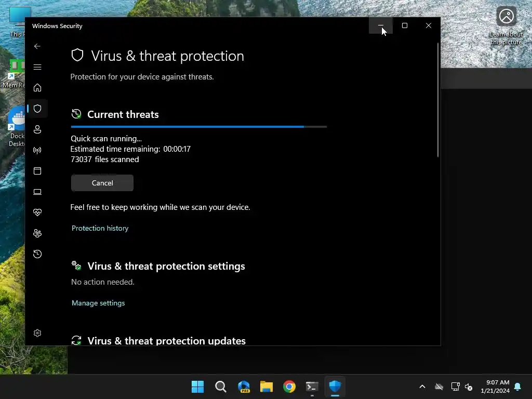The height and width of the screenshot is (399, 532).
Task: Click the Windows Security vertical scrollbar
Action: (438, 100)
